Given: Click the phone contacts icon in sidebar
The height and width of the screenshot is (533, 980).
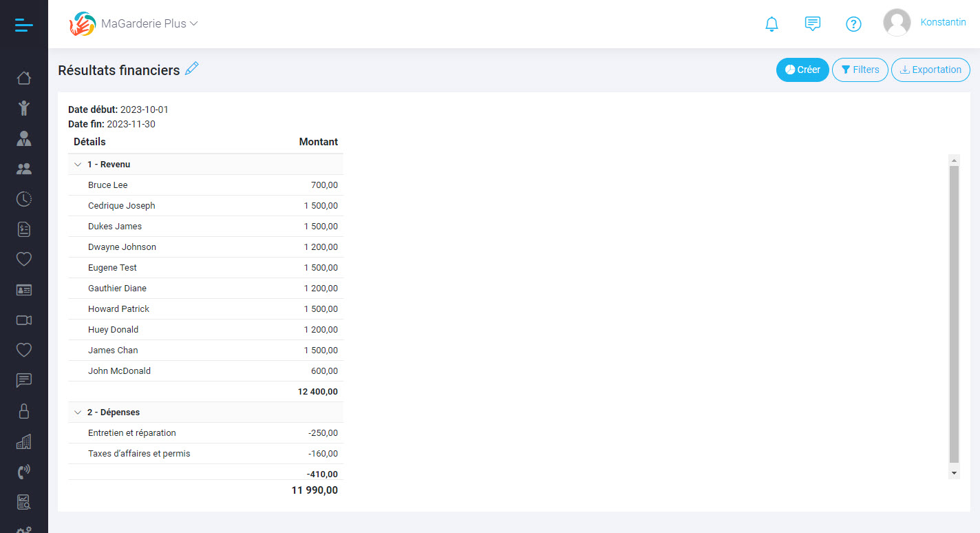Looking at the screenshot, I should [23, 471].
